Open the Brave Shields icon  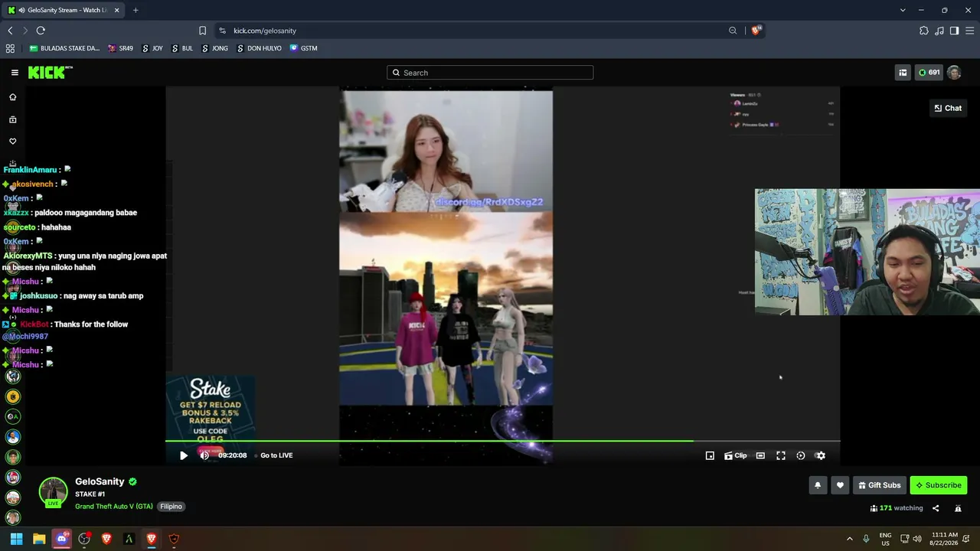point(756,31)
